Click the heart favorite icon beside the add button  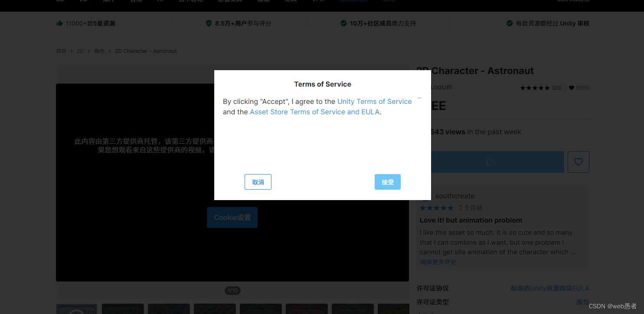click(x=578, y=162)
